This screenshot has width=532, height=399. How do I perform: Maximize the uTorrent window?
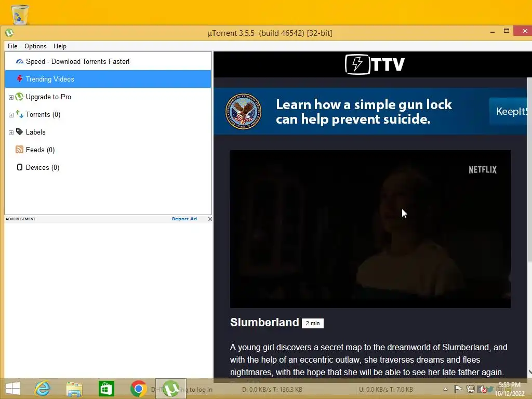click(x=507, y=31)
